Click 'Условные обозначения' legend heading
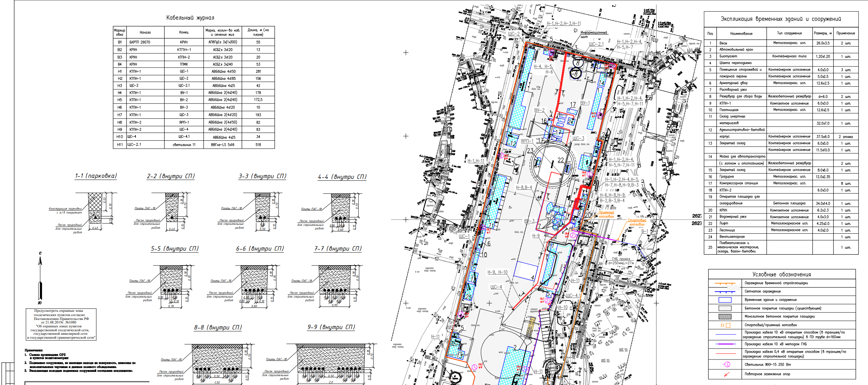 [781, 274]
